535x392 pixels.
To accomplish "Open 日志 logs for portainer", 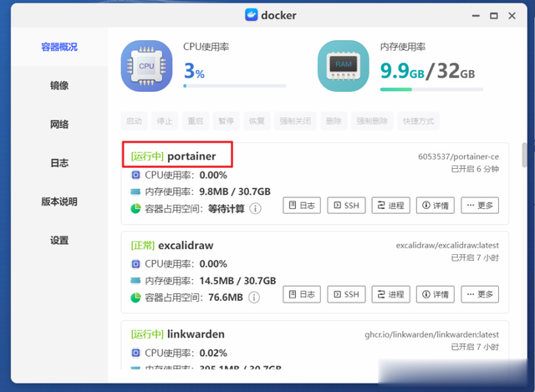I will pyautogui.click(x=302, y=206).
